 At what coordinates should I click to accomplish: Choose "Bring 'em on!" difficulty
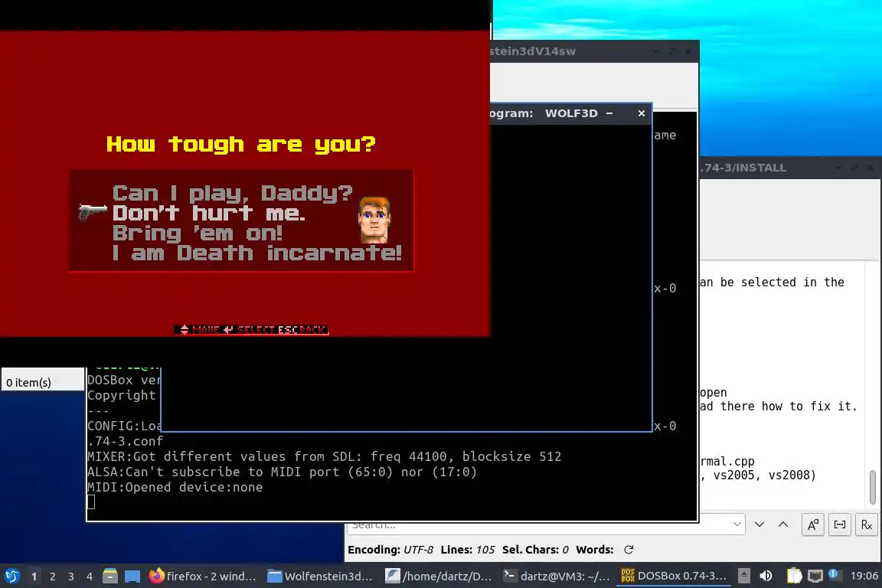tap(198, 233)
